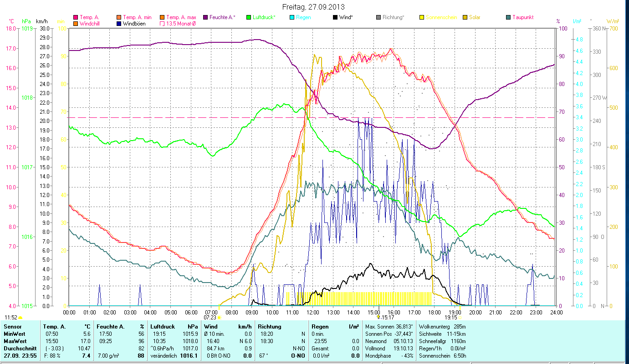Click the cyan Regen legend swatch

tap(292, 17)
